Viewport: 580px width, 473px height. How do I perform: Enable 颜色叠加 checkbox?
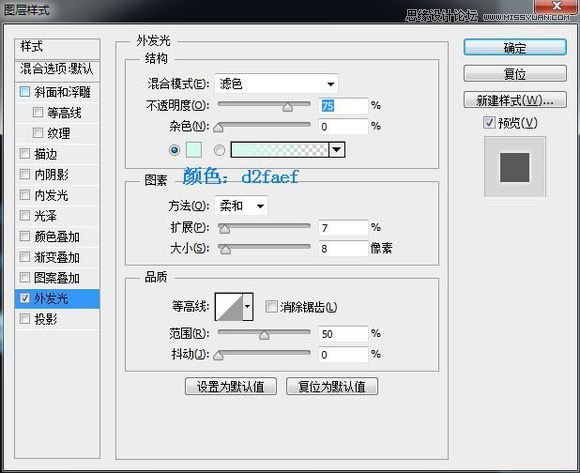coord(25,236)
